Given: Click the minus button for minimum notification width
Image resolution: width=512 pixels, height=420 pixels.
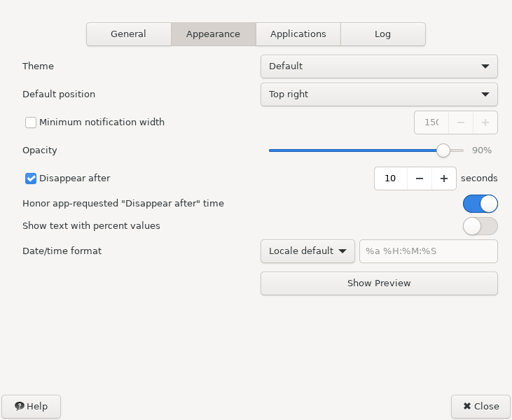Looking at the screenshot, I should [x=461, y=122].
